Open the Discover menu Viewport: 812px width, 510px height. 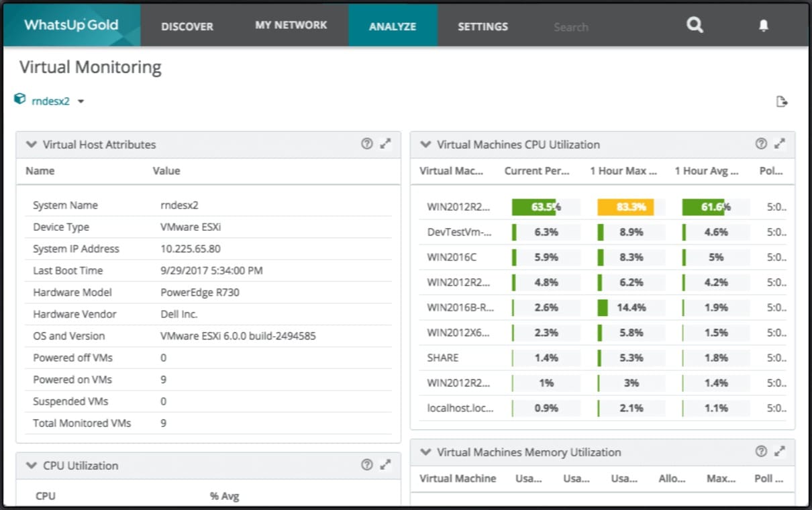tap(187, 27)
